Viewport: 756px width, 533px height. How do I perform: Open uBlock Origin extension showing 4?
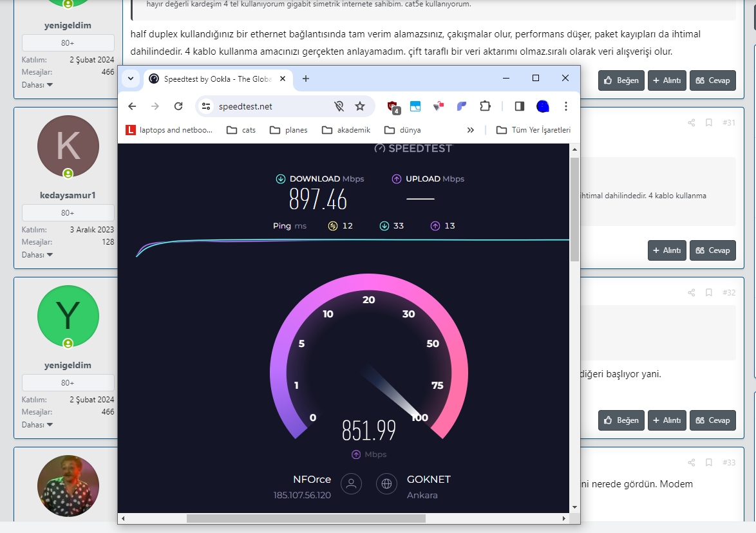click(393, 107)
